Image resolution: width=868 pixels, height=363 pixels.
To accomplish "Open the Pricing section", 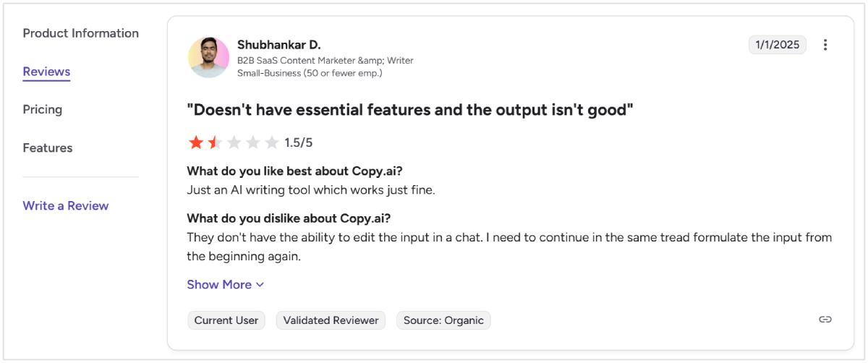I will tap(42, 109).
